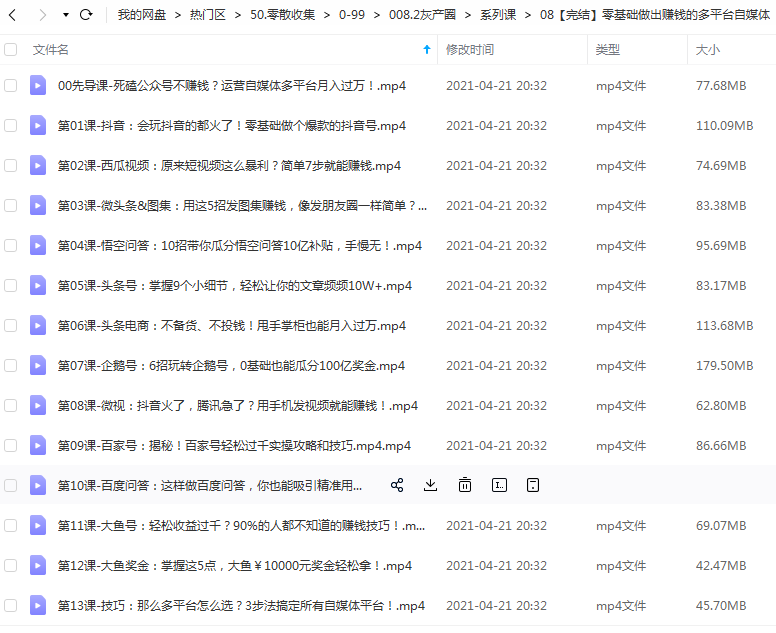Select the 第07课-企鹅号 checkbox

(x=10, y=366)
